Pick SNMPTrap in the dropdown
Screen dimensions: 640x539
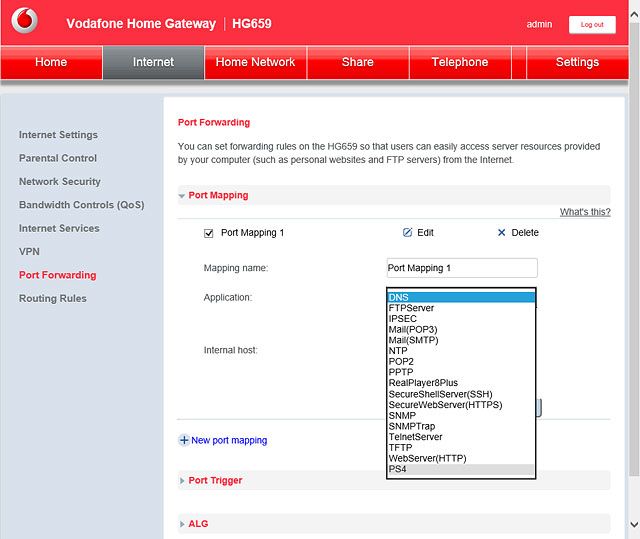pyautogui.click(x=460, y=426)
